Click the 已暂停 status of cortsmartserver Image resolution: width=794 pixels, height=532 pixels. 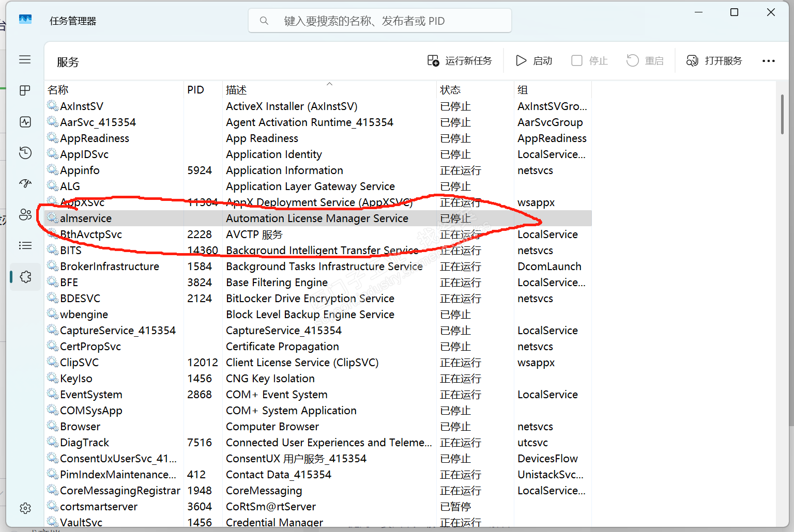tap(455, 507)
